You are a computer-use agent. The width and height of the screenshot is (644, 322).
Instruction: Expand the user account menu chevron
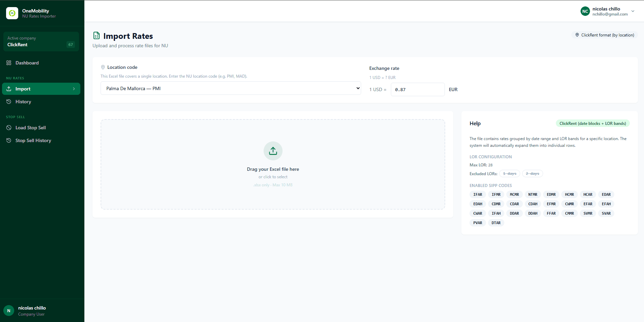633,11
